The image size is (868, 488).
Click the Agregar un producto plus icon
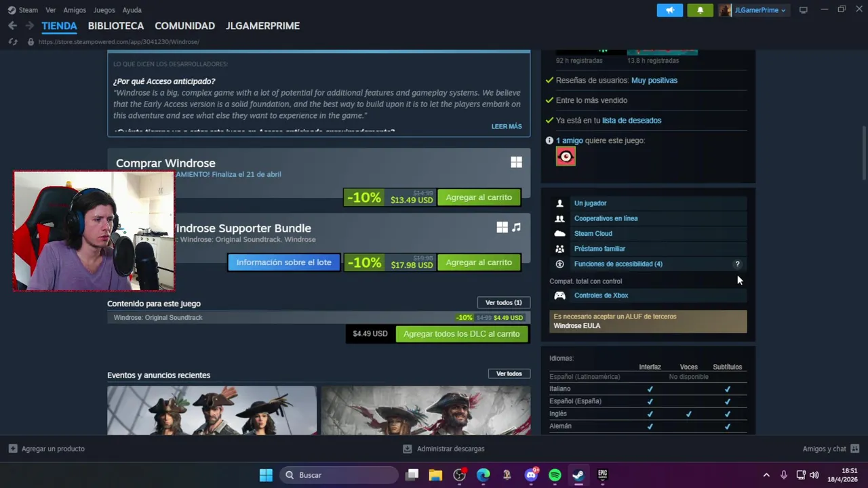13,449
